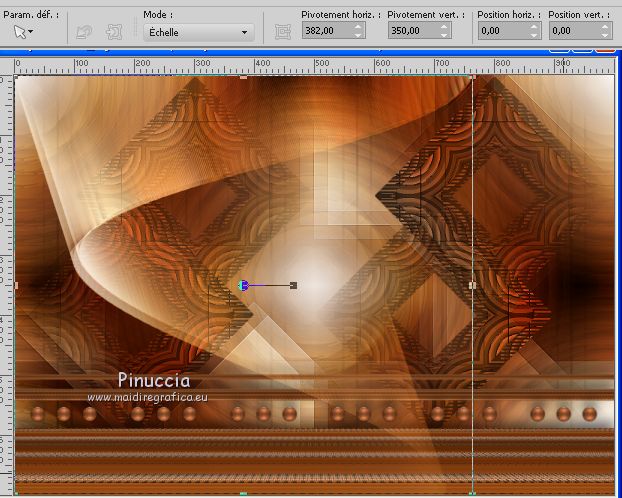Screen dimensions: 622x498
Task: Open the Mode dropdown showing Échelle
Action: 199,33
